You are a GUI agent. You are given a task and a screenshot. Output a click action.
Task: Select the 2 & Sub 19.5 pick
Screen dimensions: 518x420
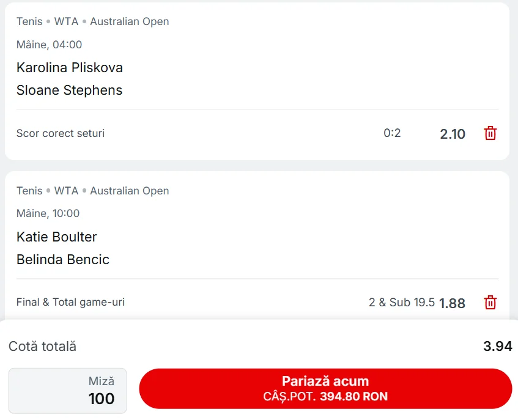point(404,302)
